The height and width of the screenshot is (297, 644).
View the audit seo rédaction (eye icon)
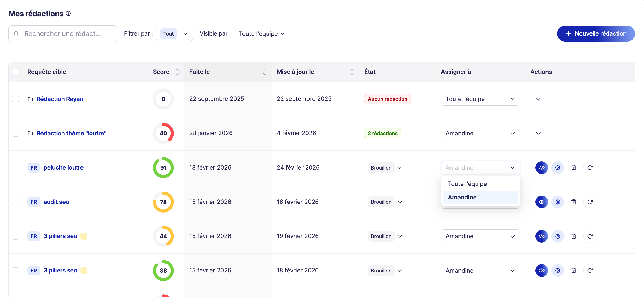(542, 202)
